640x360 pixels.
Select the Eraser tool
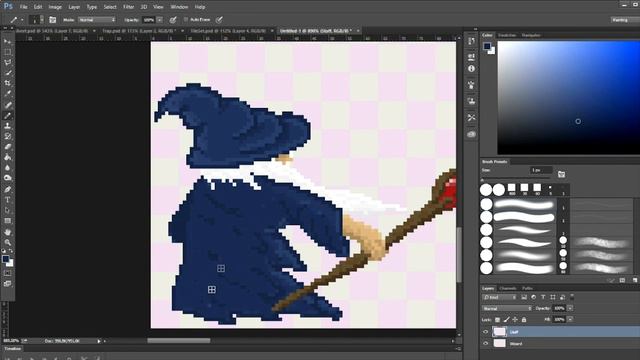pyautogui.click(x=7, y=147)
